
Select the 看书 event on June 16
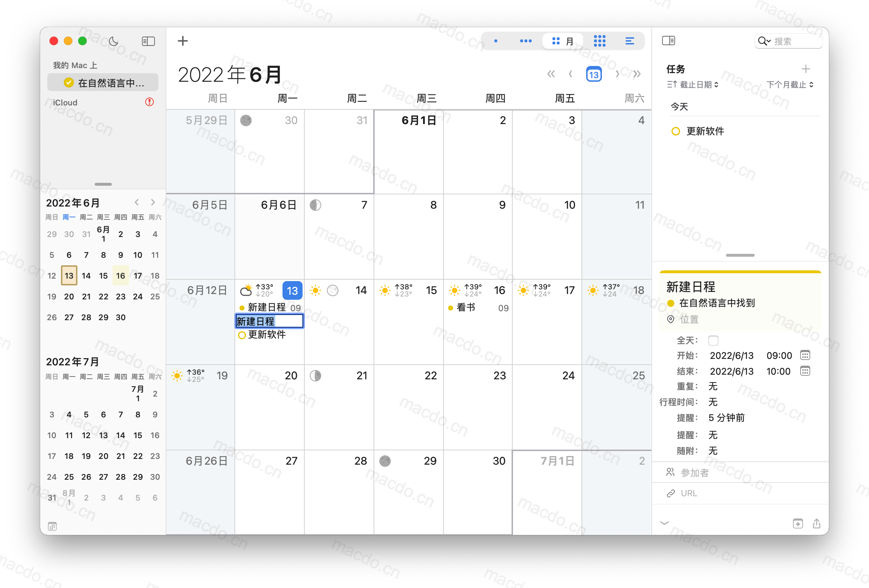click(x=478, y=308)
